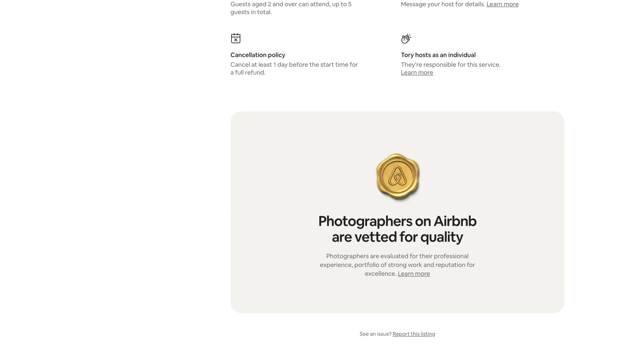The height and width of the screenshot is (362, 644).
Task: Click Message your host for details text
Action: (443, 4)
